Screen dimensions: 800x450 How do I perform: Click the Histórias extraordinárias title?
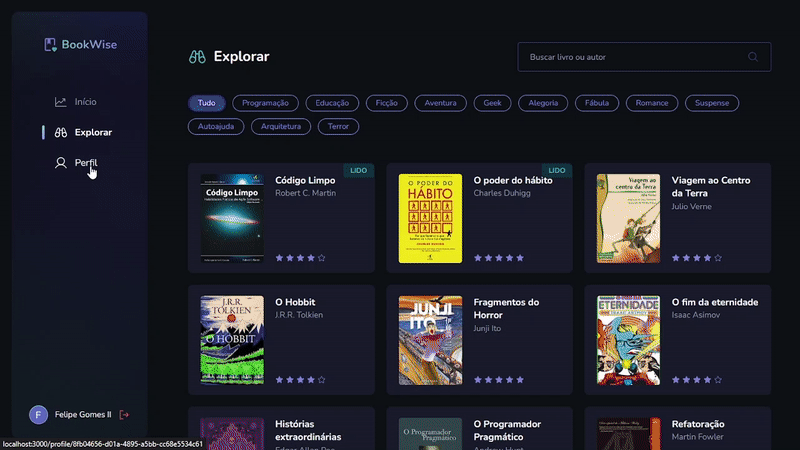tap(308, 431)
